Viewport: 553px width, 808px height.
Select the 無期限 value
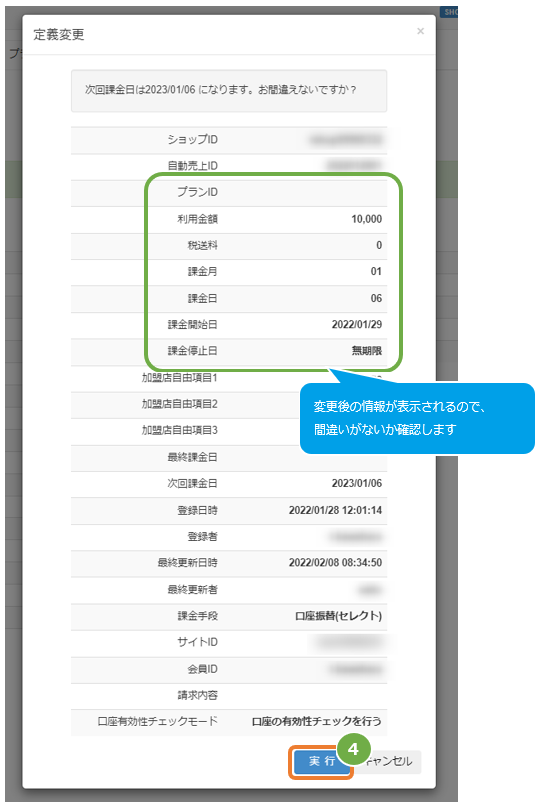click(367, 351)
